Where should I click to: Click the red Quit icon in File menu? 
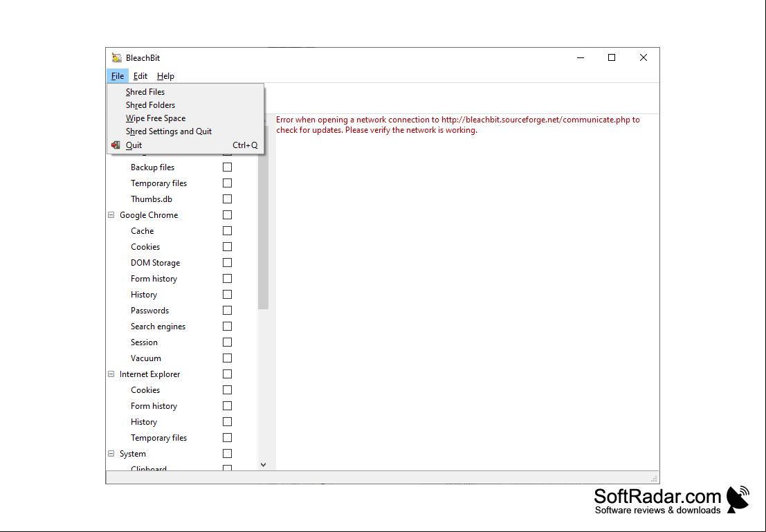pos(116,145)
